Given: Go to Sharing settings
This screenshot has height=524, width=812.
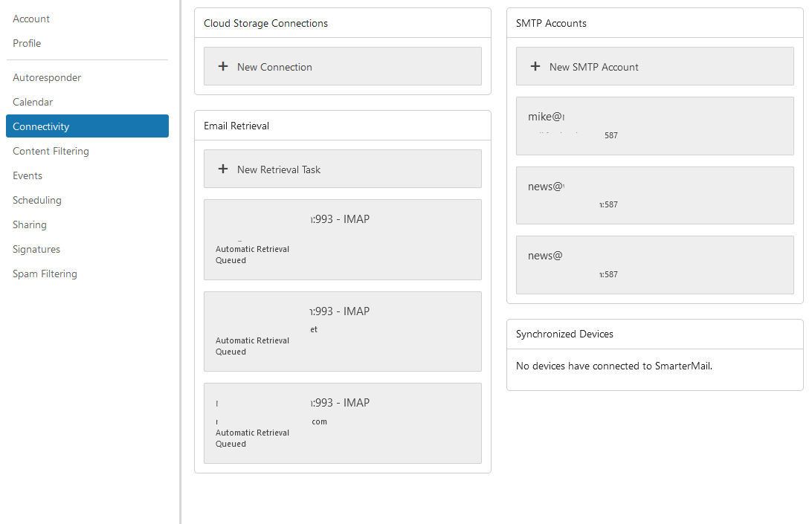Looking at the screenshot, I should pyautogui.click(x=30, y=224).
